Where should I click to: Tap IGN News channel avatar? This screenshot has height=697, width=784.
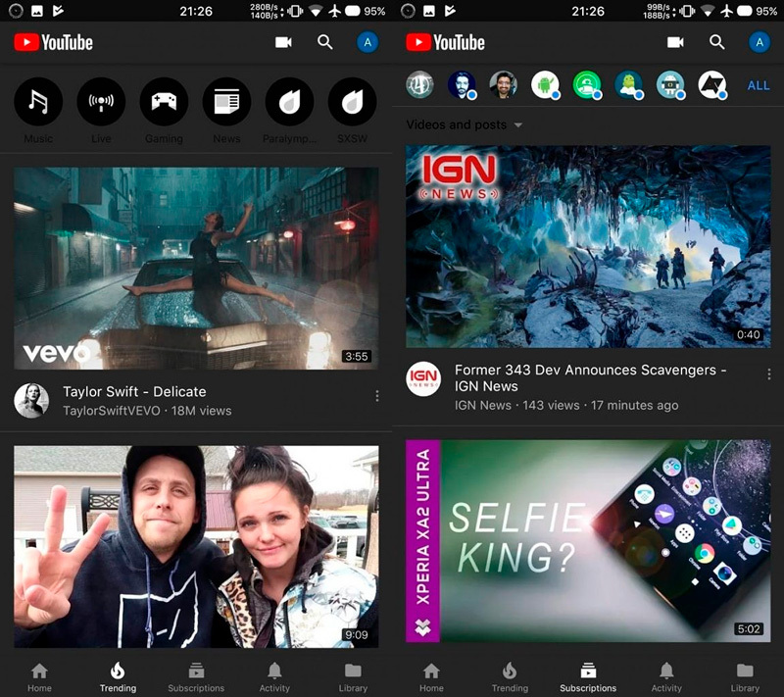tap(423, 378)
